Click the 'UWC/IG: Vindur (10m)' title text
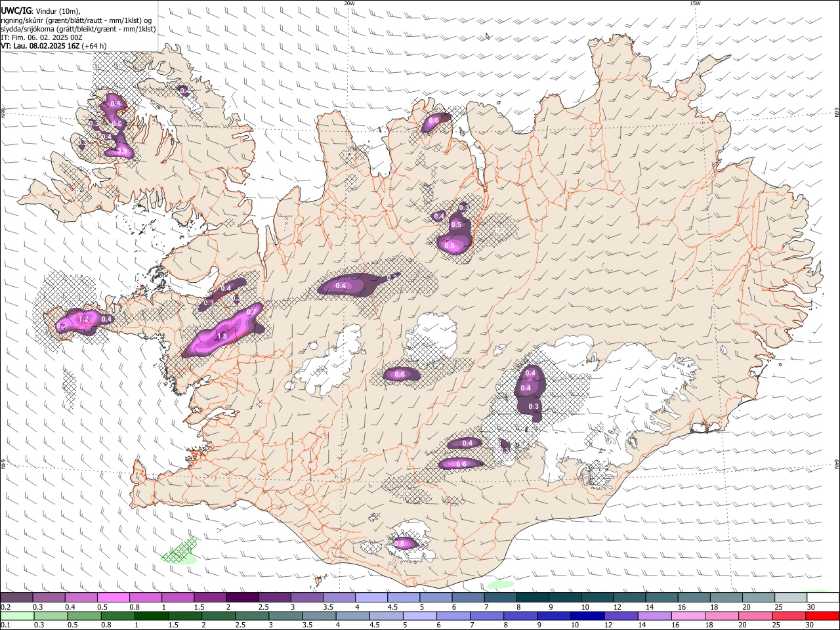This screenshot has width=840, height=630. (x=41, y=10)
